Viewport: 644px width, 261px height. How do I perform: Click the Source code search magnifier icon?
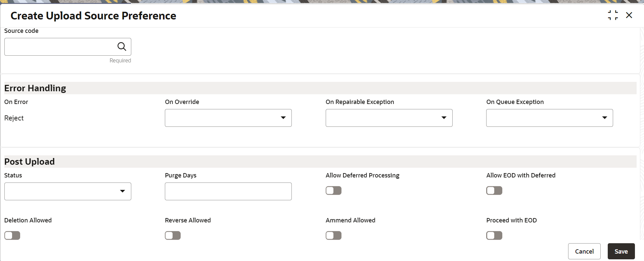[122, 47]
